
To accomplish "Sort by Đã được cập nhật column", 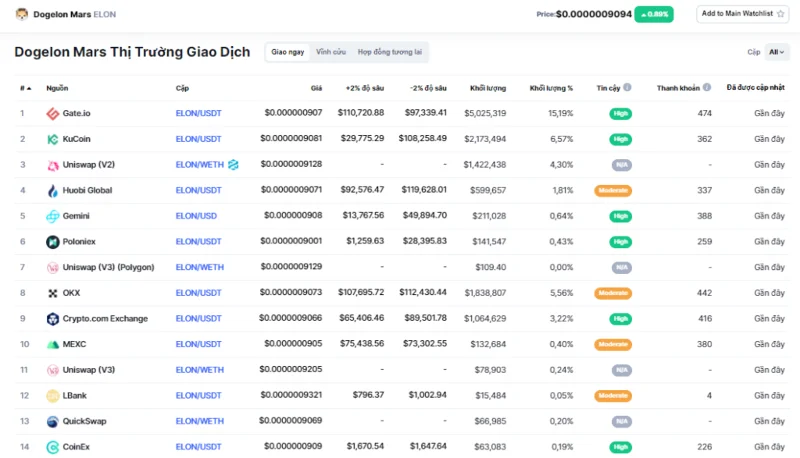I will point(756,88).
